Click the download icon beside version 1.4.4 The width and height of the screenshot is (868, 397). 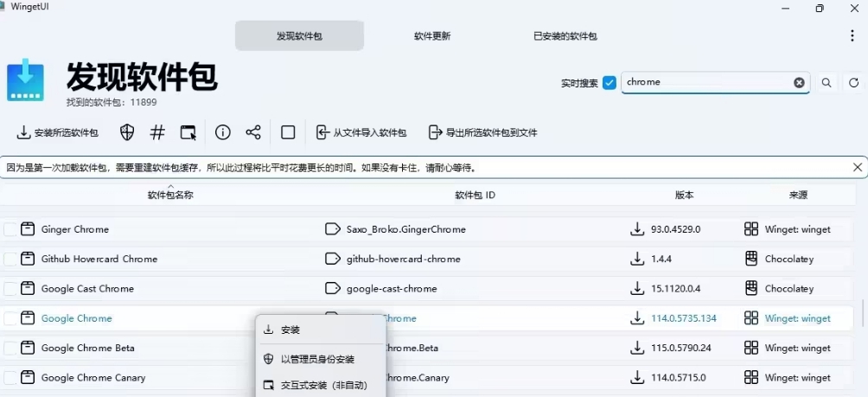[637, 259]
